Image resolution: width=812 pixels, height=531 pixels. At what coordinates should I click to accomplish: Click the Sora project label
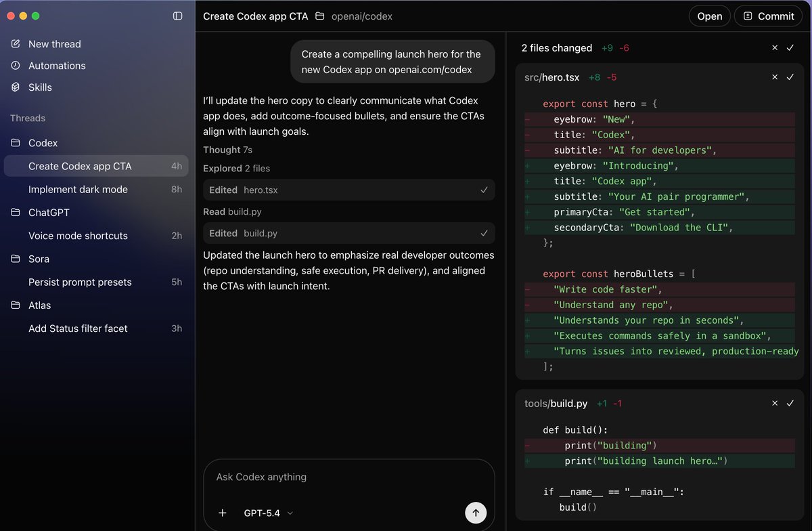39,259
